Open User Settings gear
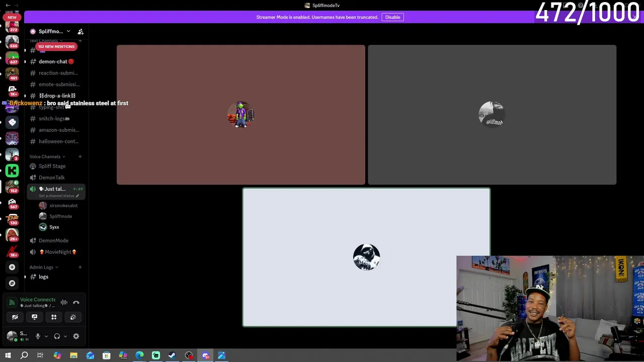 click(76, 336)
